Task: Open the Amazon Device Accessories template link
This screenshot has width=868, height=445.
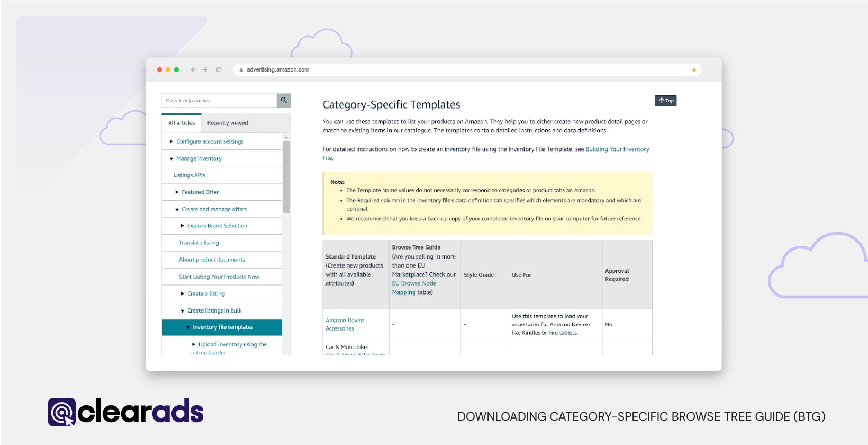Action: tap(345, 324)
